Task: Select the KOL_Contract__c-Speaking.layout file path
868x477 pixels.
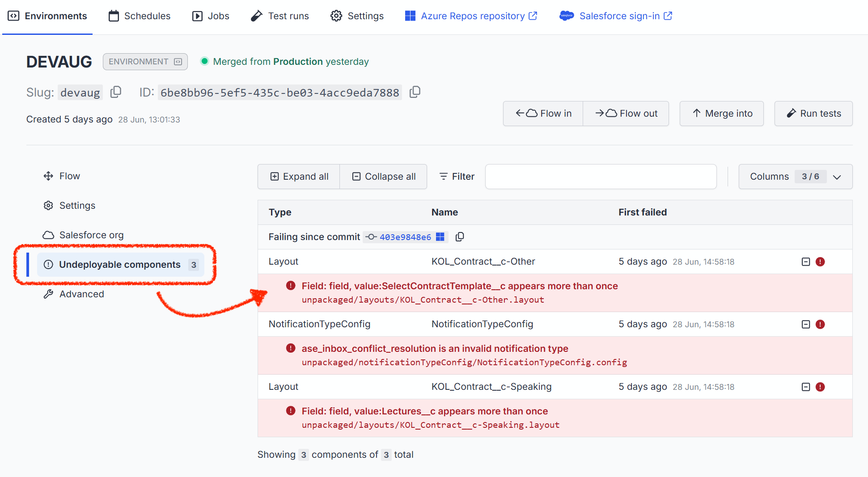Action: [431, 425]
